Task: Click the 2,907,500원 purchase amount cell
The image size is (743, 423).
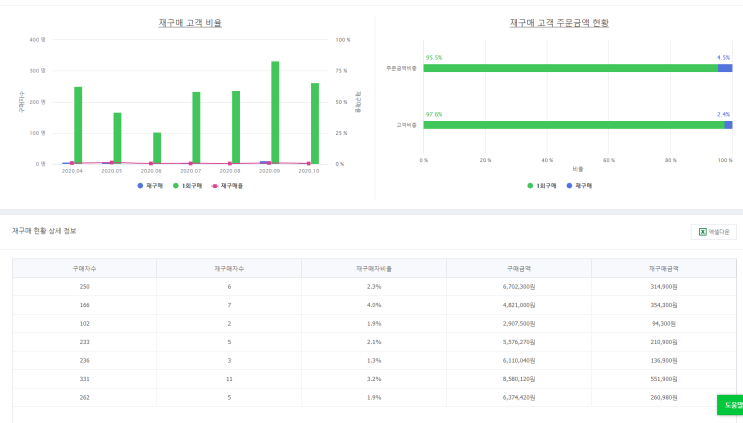Action: click(519, 324)
